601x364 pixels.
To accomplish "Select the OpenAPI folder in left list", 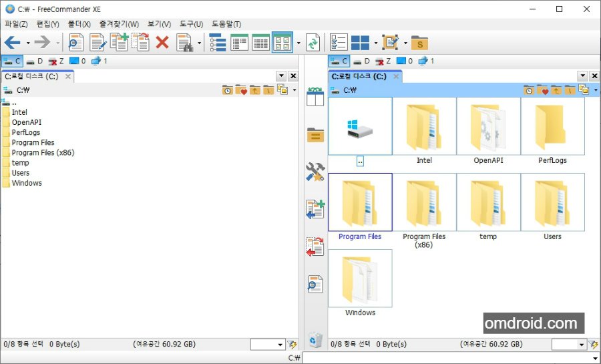I will point(22,122).
